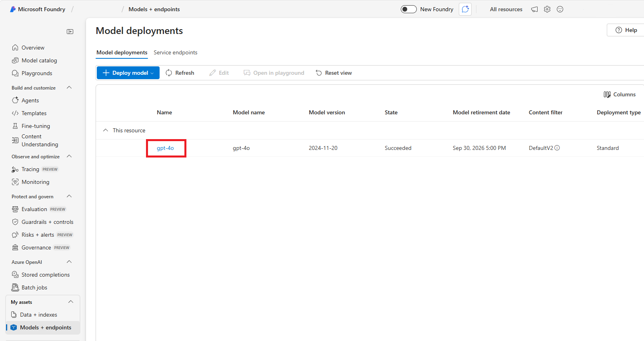The height and width of the screenshot is (341, 644).
Task: Click the Tracing icon
Action: tap(15, 169)
